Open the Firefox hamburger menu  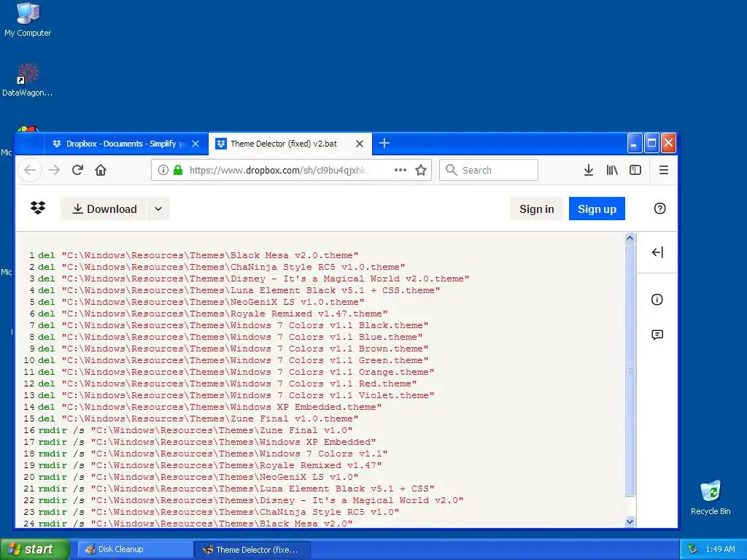[x=664, y=170]
